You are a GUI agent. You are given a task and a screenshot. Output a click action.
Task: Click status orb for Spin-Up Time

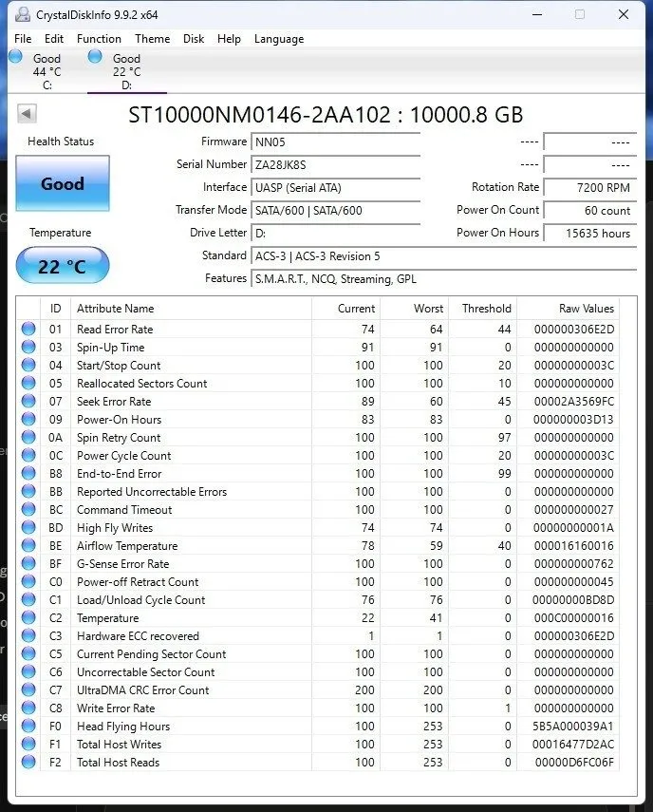(28, 347)
